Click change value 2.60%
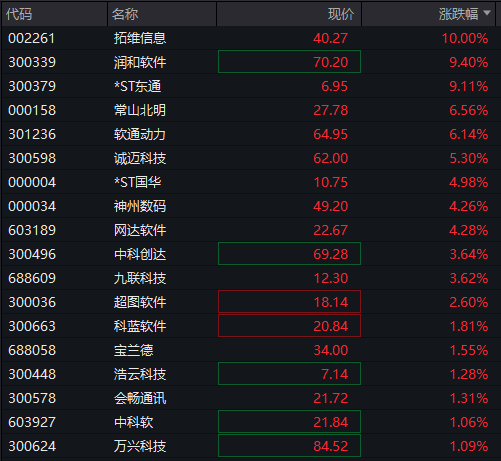The image size is (501, 461). (469, 302)
